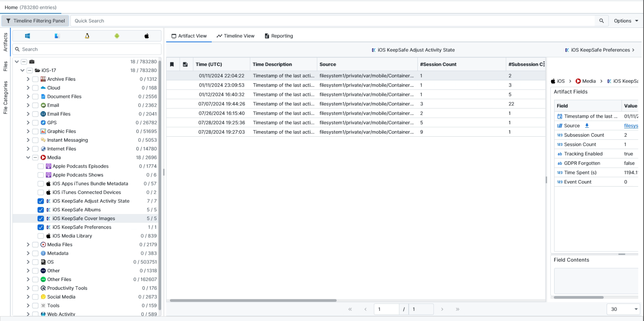Go to the last results page
The image size is (644, 321).
[x=458, y=309]
